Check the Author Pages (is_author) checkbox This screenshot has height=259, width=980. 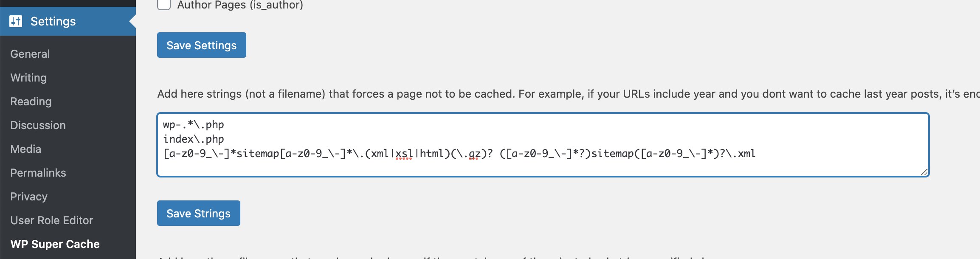164,5
